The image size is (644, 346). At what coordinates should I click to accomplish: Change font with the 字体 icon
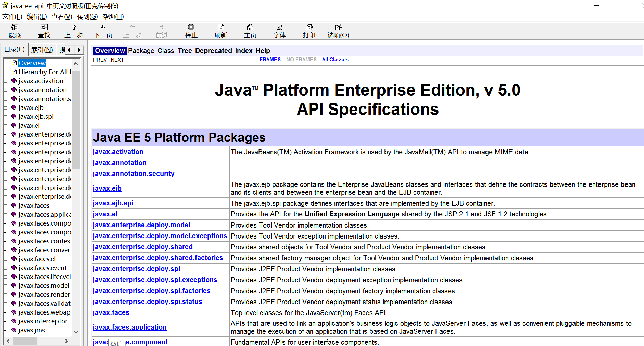(280, 27)
